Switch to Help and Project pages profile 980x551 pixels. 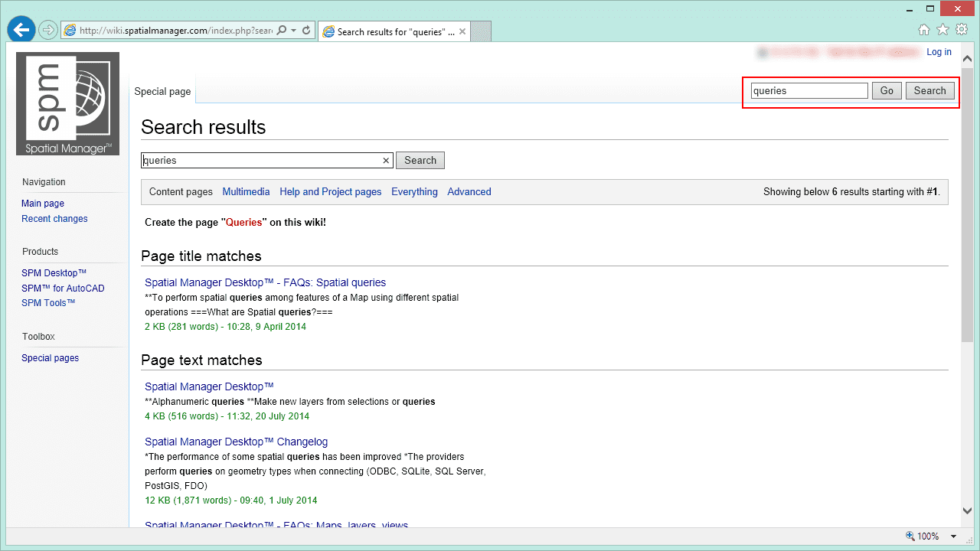[x=331, y=192]
